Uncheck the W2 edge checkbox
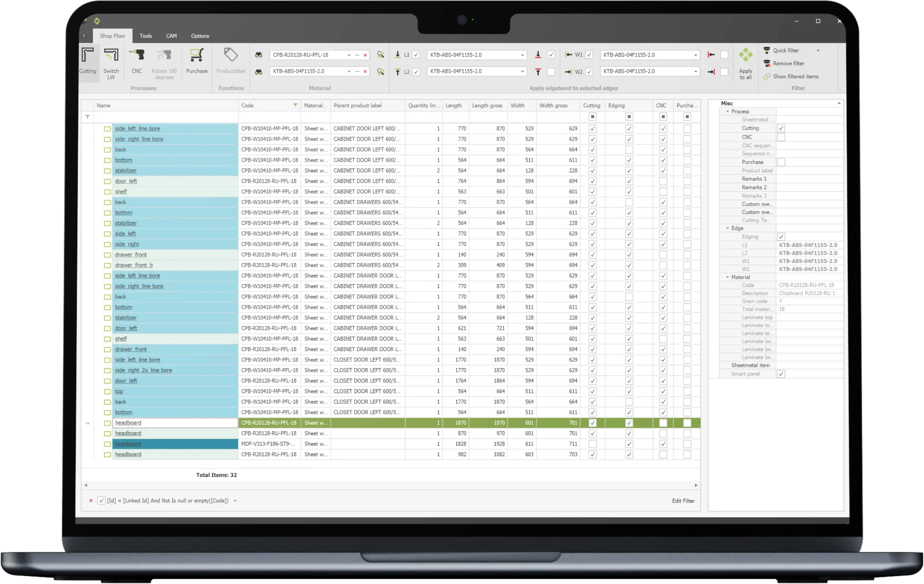Screen dimensions: 924x584 589,72
